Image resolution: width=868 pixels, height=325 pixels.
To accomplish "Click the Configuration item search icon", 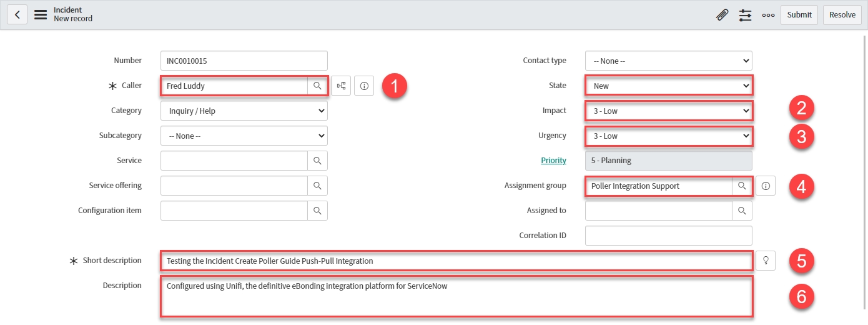I will (x=317, y=211).
